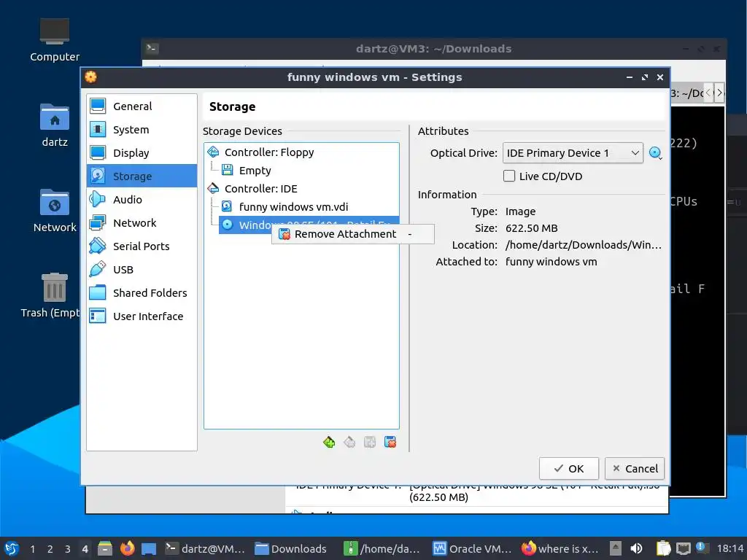
Task: Open User Interface settings category
Action: (142, 316)
